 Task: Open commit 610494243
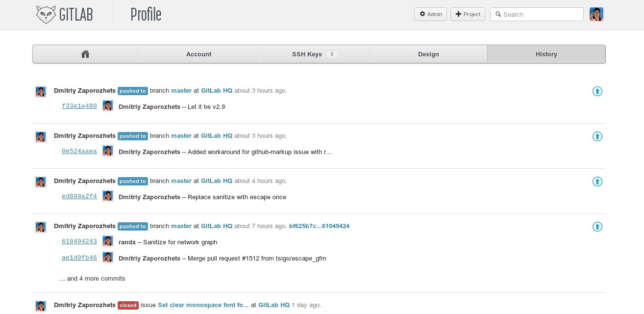click(79, 241)
